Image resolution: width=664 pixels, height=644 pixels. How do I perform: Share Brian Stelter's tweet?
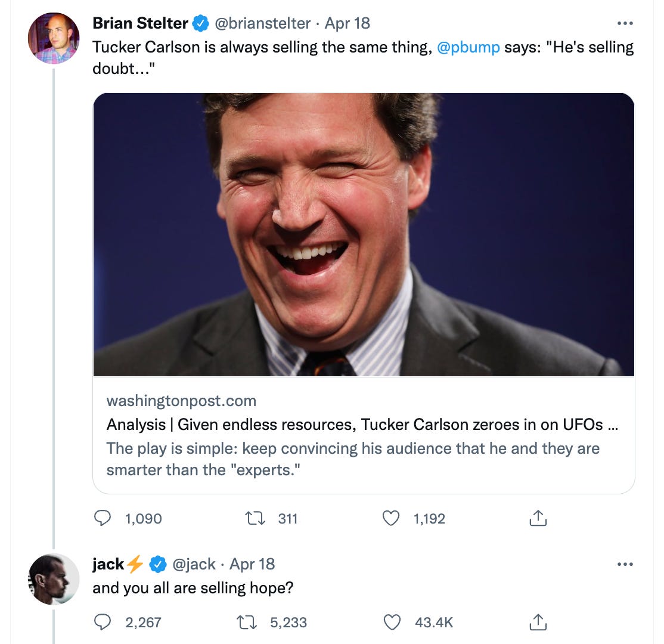click(x=538, y=518)
